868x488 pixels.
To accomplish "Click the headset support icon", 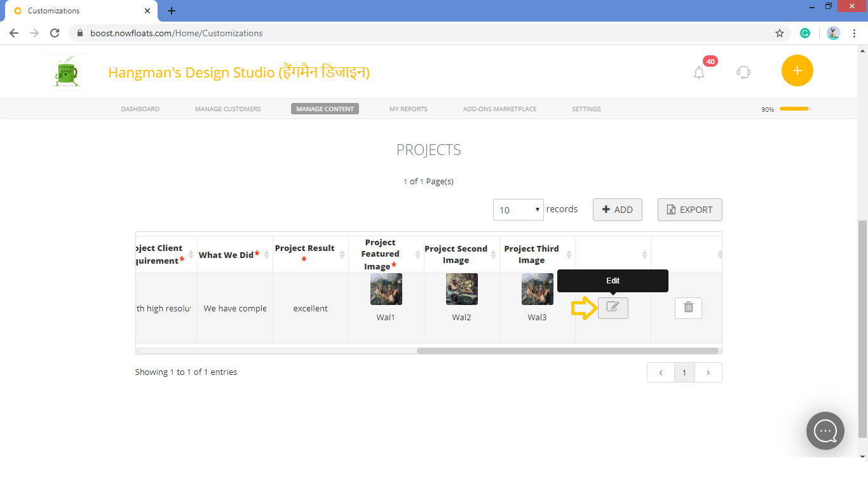I will point(743,72).
